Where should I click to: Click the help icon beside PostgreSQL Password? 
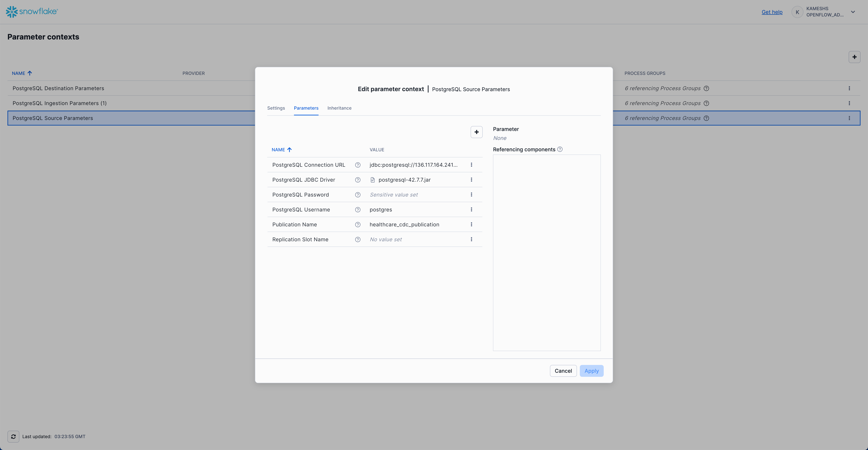coord(358,195)
